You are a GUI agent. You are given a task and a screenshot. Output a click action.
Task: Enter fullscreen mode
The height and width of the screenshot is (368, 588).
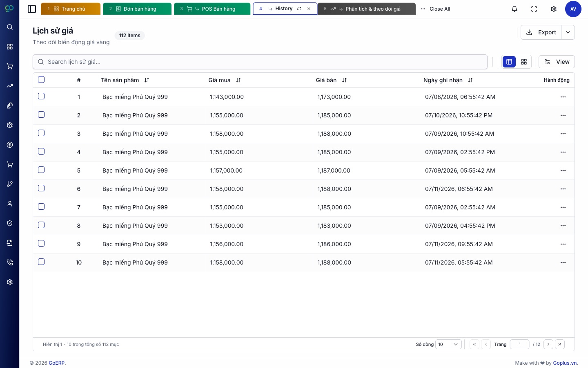pos(534,9)
